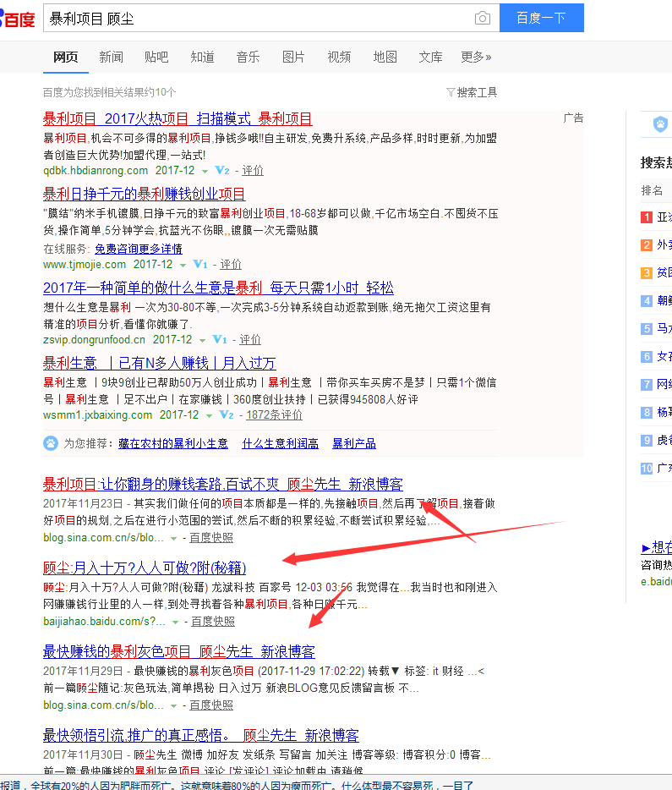Click 免费咨询更多详情 link
Viewport: 672px width, 790px height.
139,249
